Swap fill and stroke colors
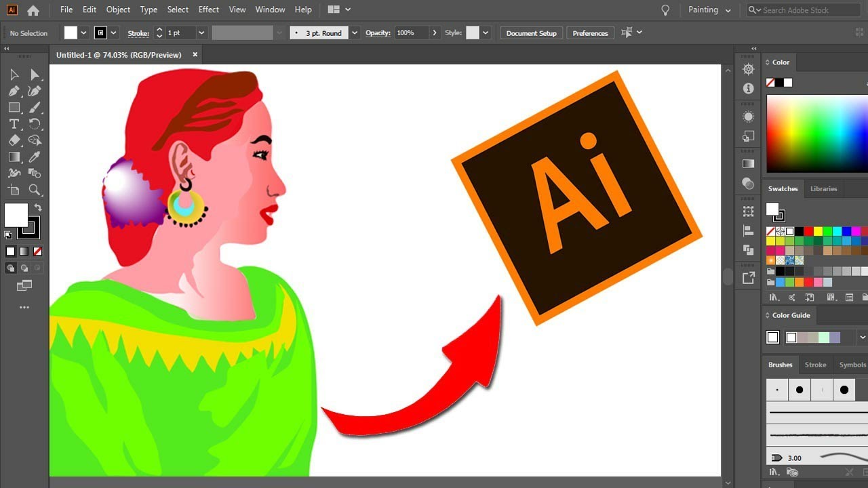868x488 pixels. (38, 208)
